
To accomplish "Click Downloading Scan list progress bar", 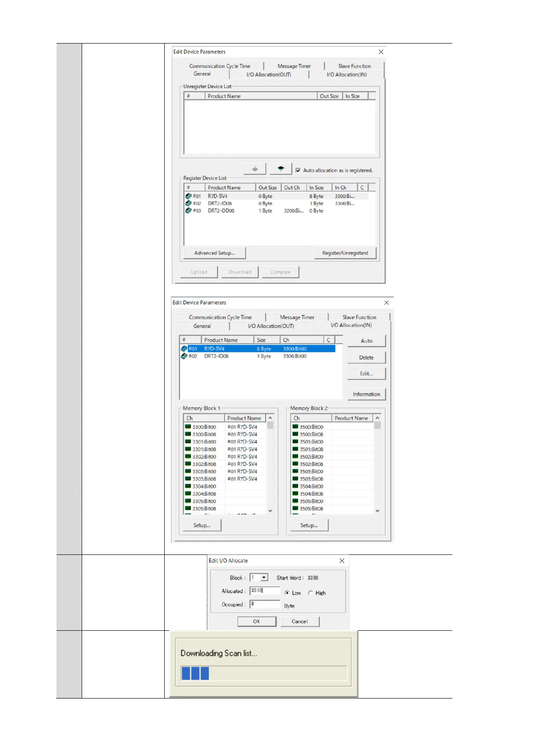I will click(x=263, y=673).
